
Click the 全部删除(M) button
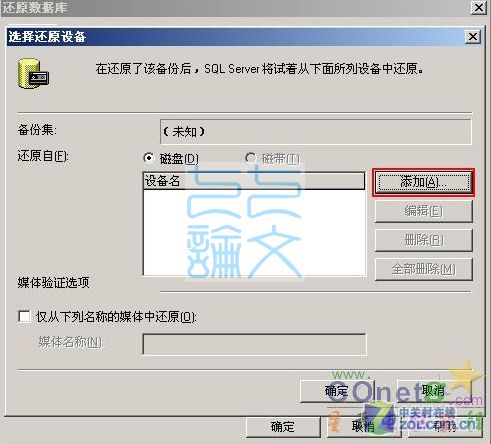424,269
